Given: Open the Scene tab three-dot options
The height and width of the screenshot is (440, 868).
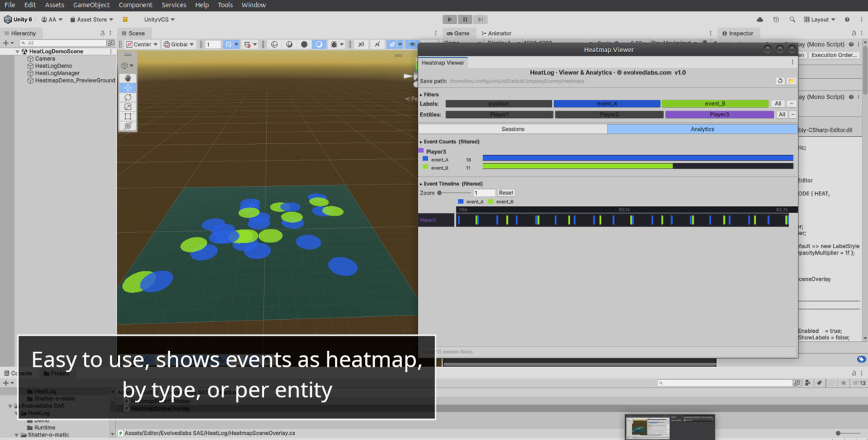Looking at the screenshot, I should pos(434,33).
